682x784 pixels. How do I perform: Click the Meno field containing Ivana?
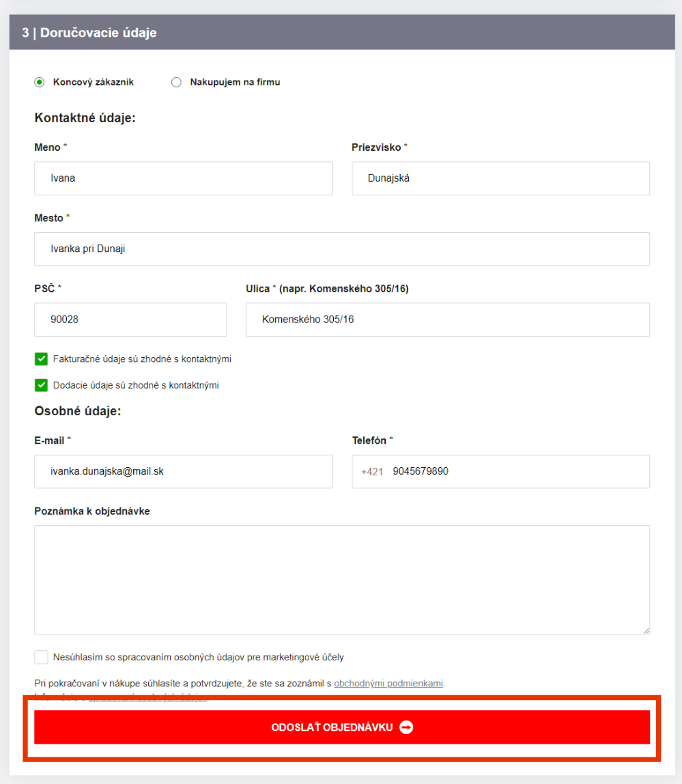click(x=183, y=178)
